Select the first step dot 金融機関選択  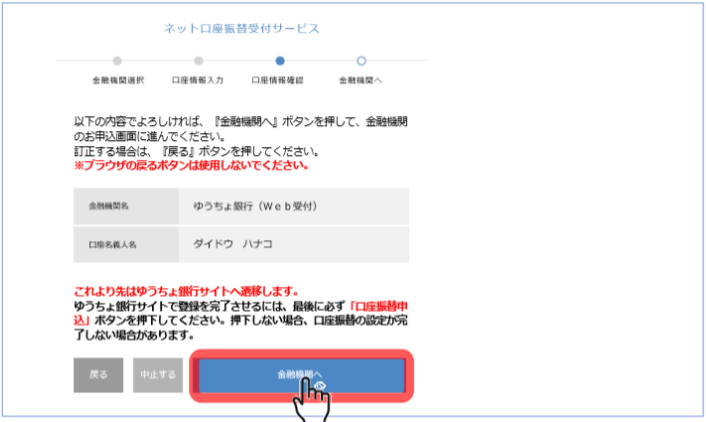coord(117,61)
